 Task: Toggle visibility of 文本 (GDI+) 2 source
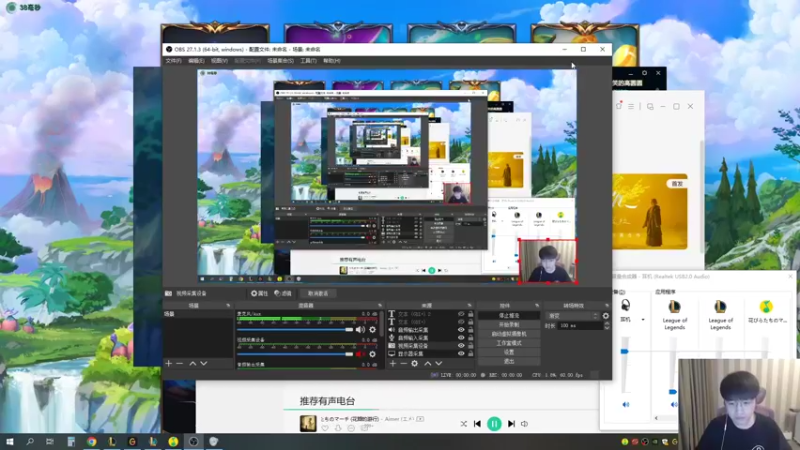[461, 314]
